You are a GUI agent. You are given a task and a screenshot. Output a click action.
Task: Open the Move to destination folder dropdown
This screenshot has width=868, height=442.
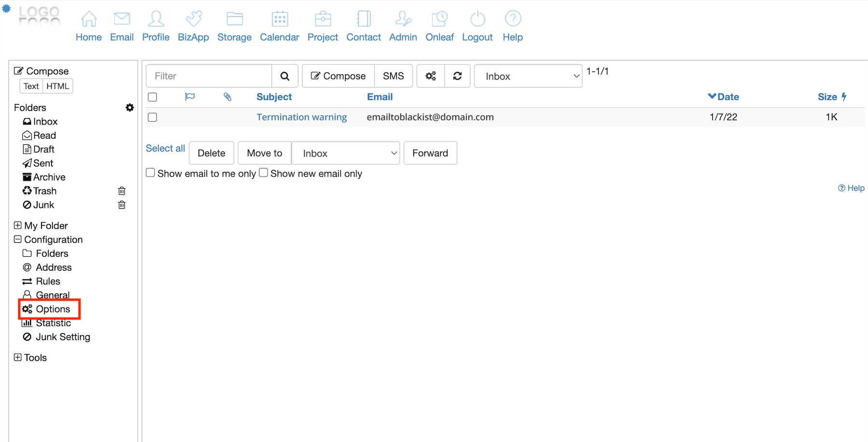pyautogui.click(x=346, y=153)
